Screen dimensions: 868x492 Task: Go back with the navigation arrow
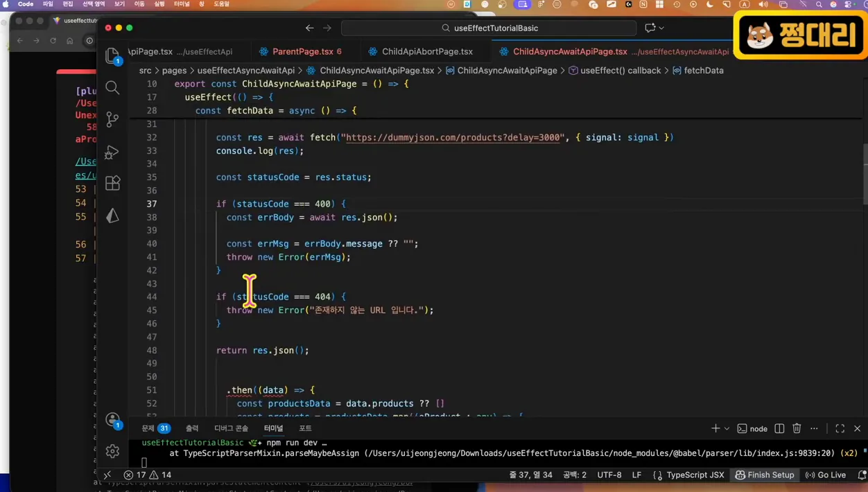pos(309,28)
